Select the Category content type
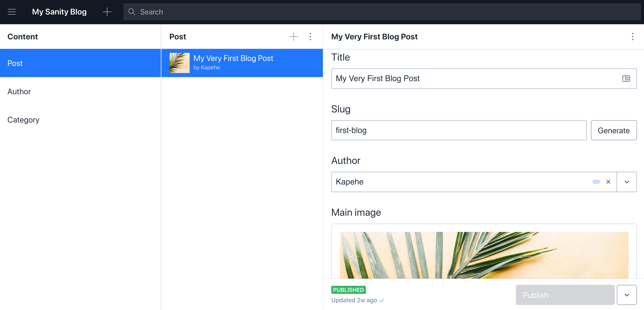Image resolution: width=644 pixels, height=310 pixels. pos(23,120)
